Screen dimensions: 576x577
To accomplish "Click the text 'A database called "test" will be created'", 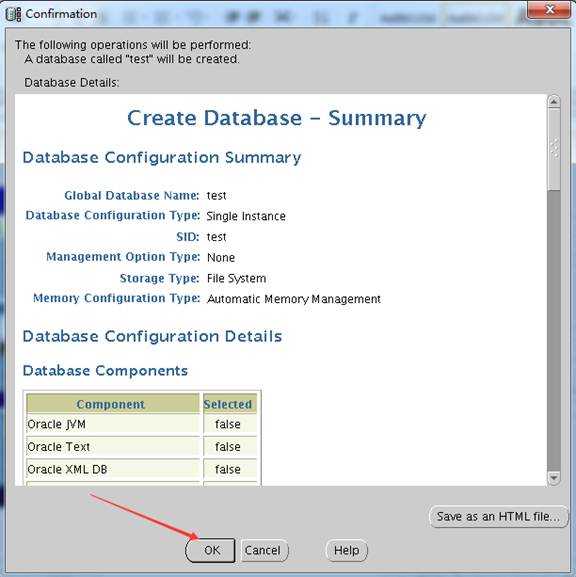I will coord(132,59).
